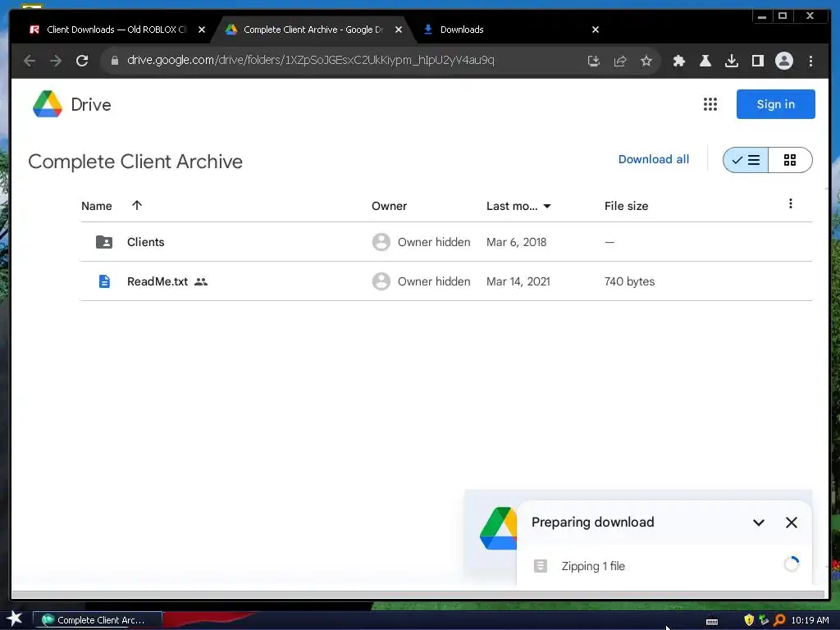This screenshot has height=630, width=840.
Task: Click the Google Drive logo
Action: (48, 104)
